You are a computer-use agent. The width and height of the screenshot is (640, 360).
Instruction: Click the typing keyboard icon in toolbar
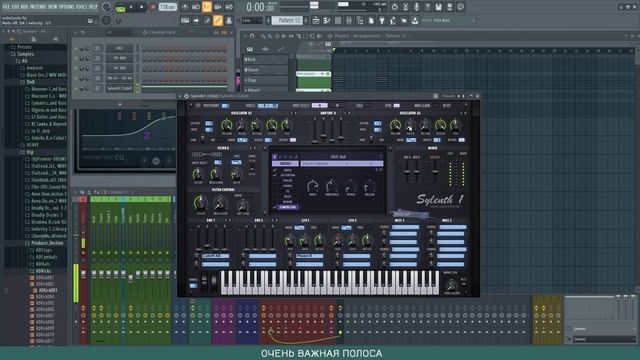tap(185, 20)
